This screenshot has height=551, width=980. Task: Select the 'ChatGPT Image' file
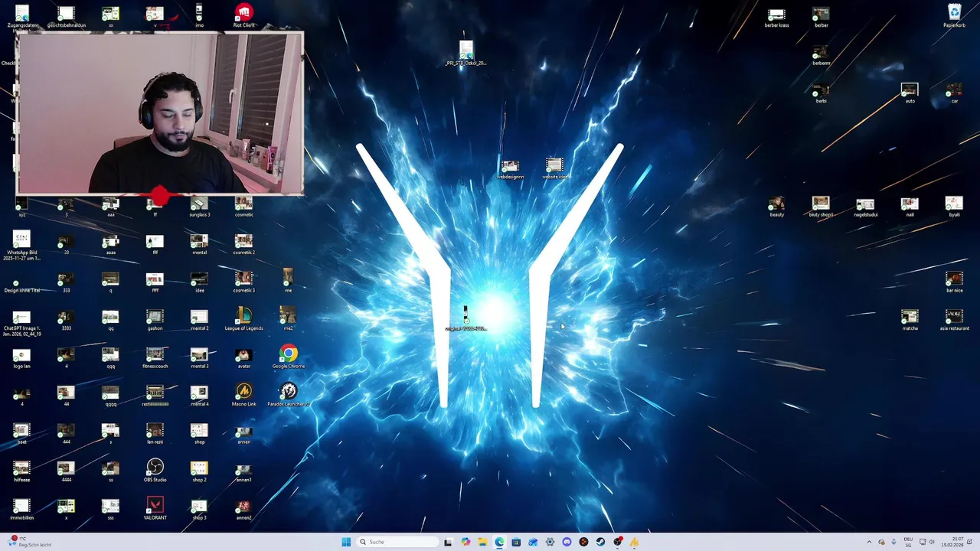tap(21, 323)
